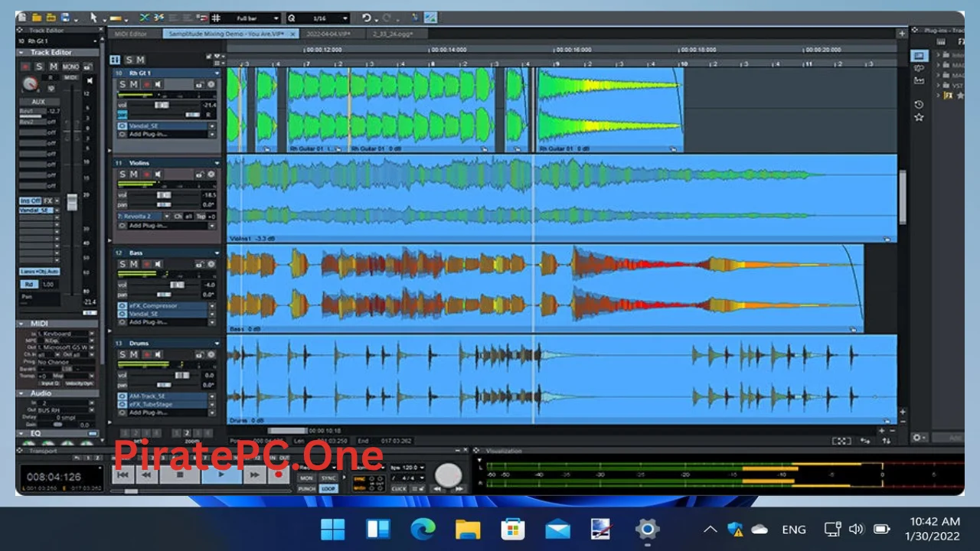Click the highlighted waveform view icon in toolbar
Image resolution: width=980 pixels, height=551 pixels.
(430, 18)
